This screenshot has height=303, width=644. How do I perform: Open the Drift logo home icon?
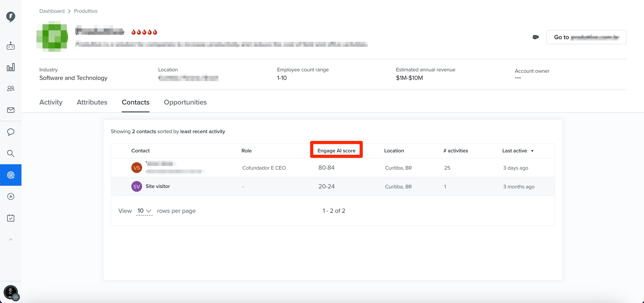click(x=11, y=17)
